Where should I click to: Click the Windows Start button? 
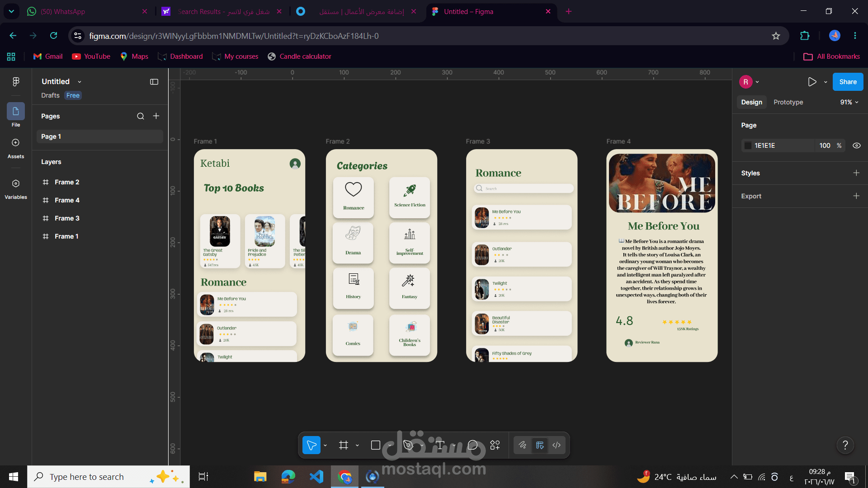click(14, 477)
